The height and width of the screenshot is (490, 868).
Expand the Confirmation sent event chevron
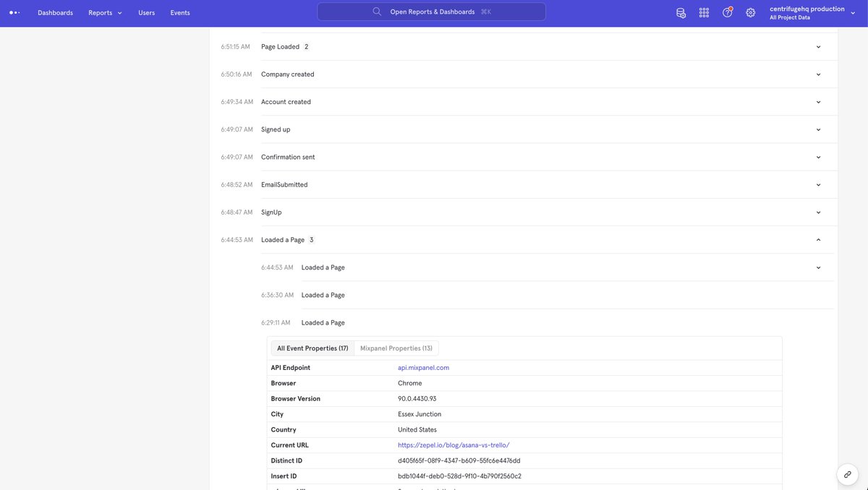818,157
